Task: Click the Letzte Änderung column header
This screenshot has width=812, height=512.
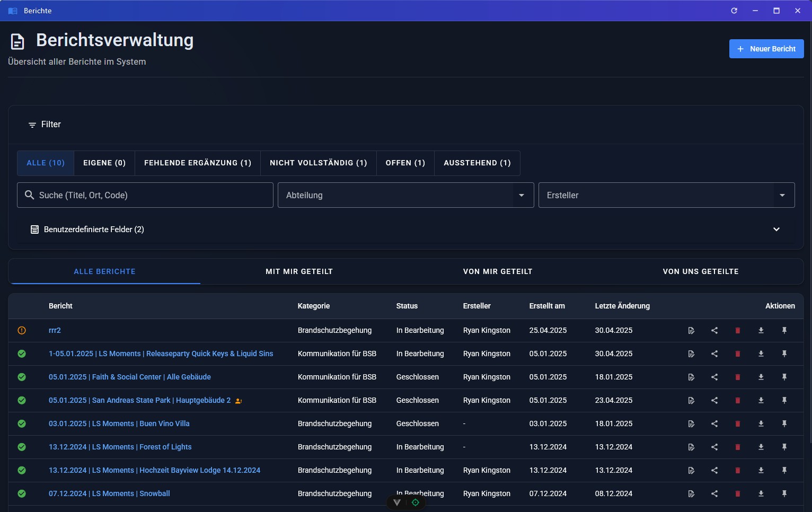Action: [622, 306]
